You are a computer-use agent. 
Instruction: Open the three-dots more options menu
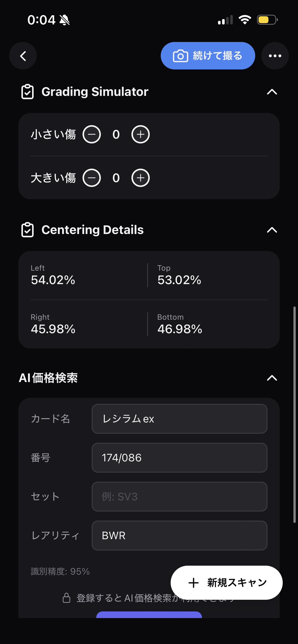275,56
